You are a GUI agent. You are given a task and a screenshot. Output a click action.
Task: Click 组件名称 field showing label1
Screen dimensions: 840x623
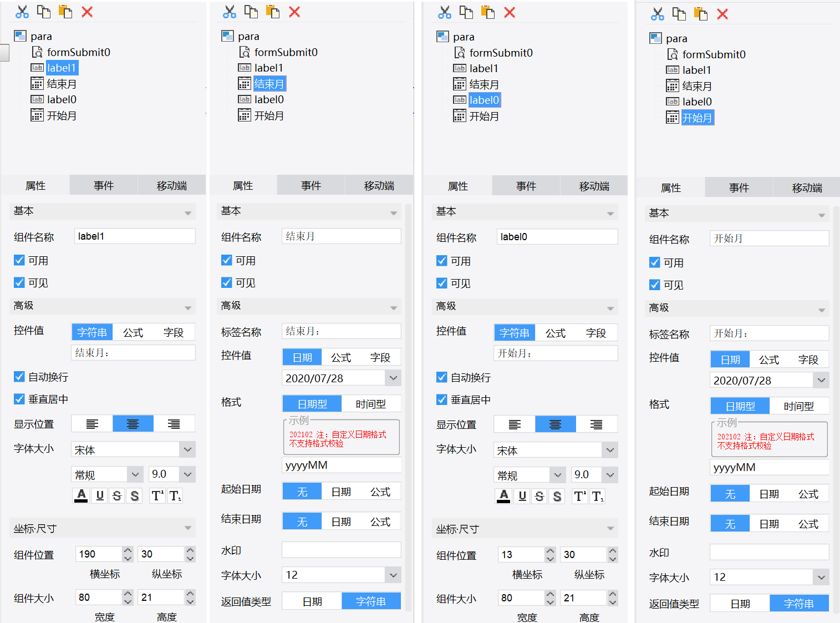135,236
